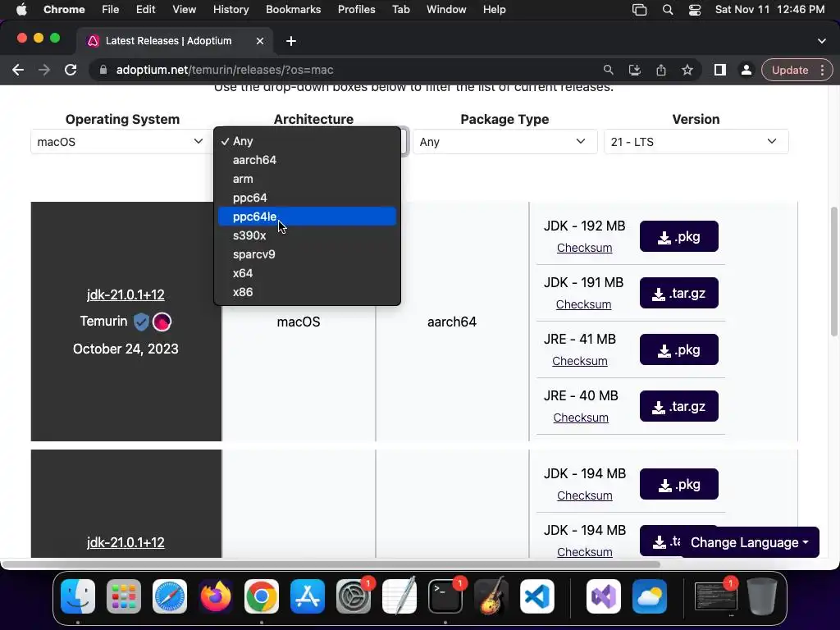Open Checksum under first JDK 194 MB
The image size is (840, 630).
584,495
